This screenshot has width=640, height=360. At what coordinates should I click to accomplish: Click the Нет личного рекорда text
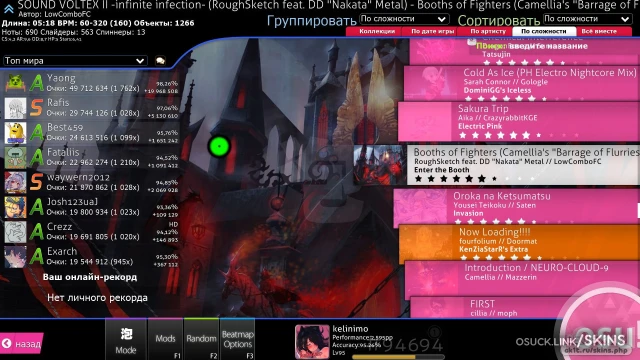pos(97,298)
